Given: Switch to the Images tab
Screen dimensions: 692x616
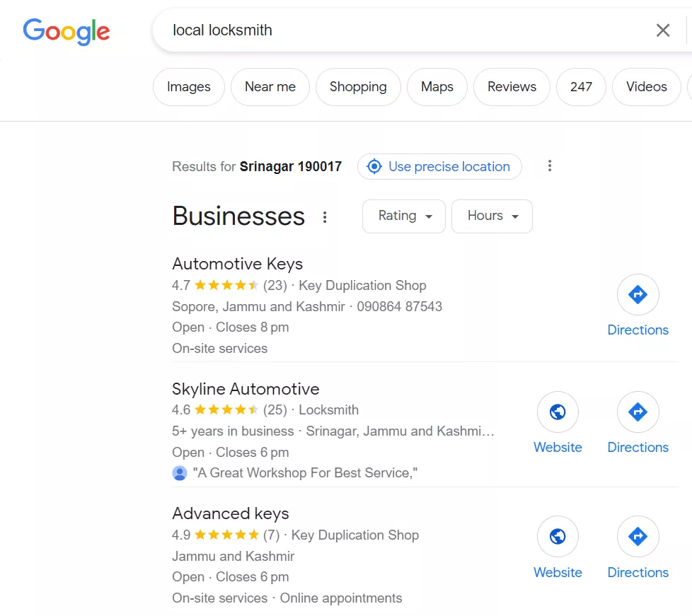Looking at the screenshot, I should [x=189, y=87].
